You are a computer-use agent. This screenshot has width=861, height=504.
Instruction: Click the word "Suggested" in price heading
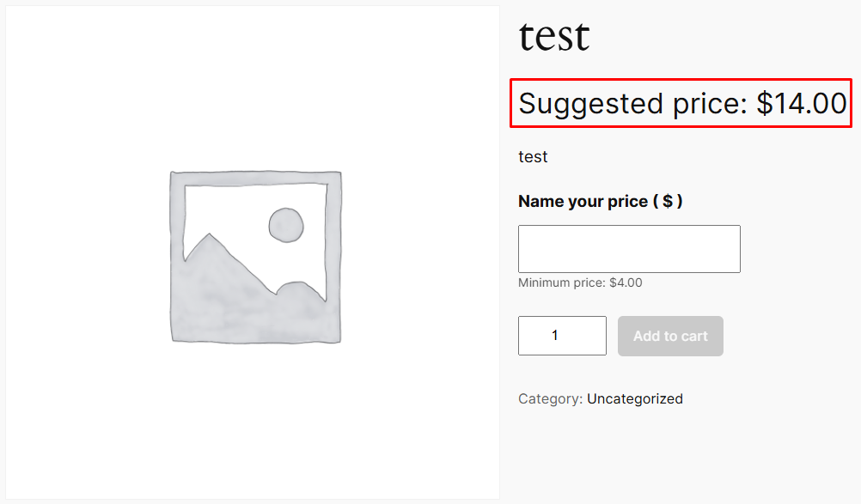[x=591, y=104]
